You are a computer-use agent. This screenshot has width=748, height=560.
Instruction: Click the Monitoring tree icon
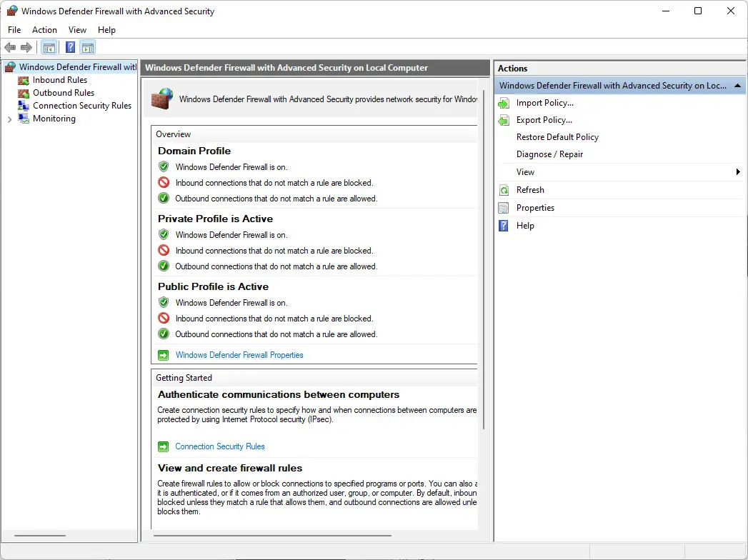point(24,119)
